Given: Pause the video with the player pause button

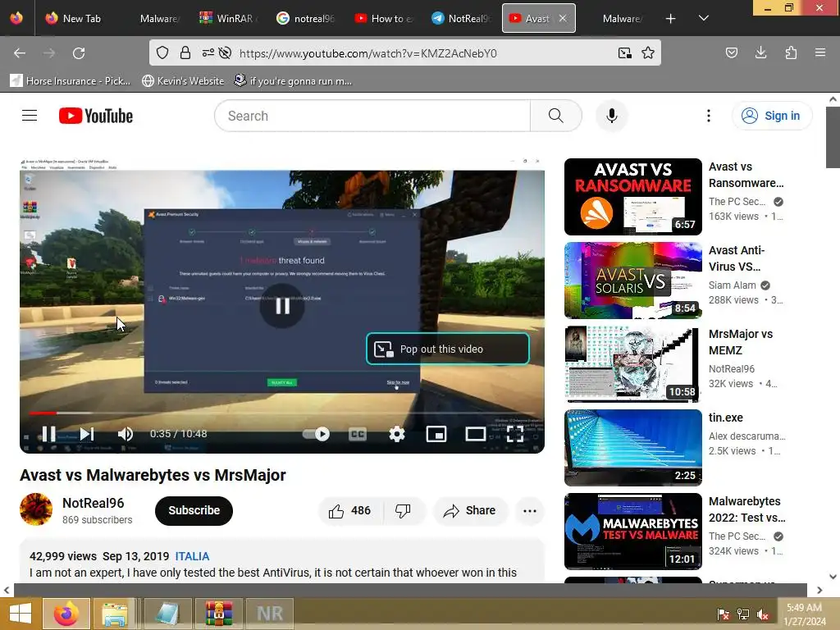Looking at the screenshot, I should 48,434.
